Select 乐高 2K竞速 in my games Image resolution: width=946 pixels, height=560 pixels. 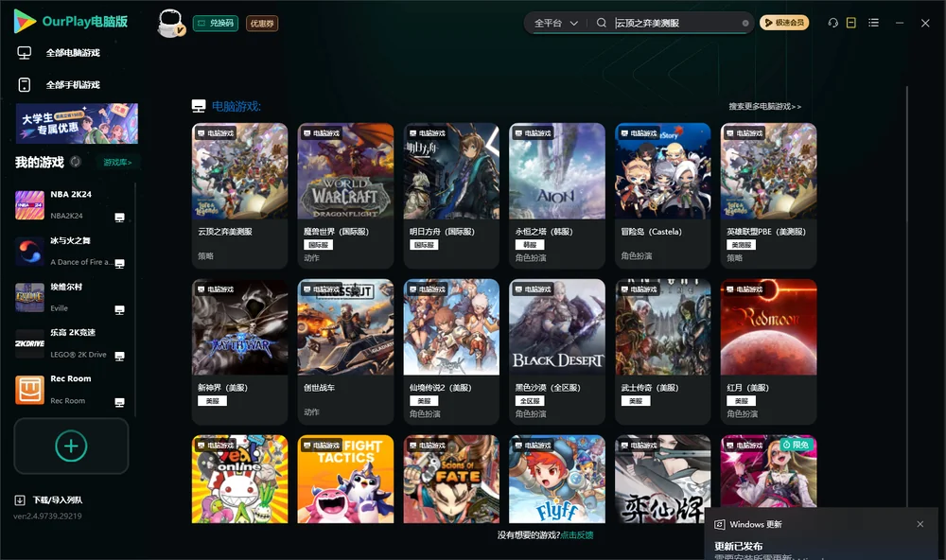[x=70, y=343]
